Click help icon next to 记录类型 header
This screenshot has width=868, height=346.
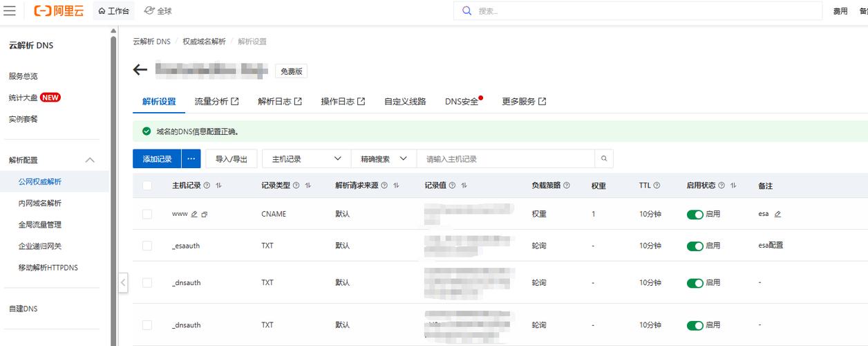click(296, 185)
